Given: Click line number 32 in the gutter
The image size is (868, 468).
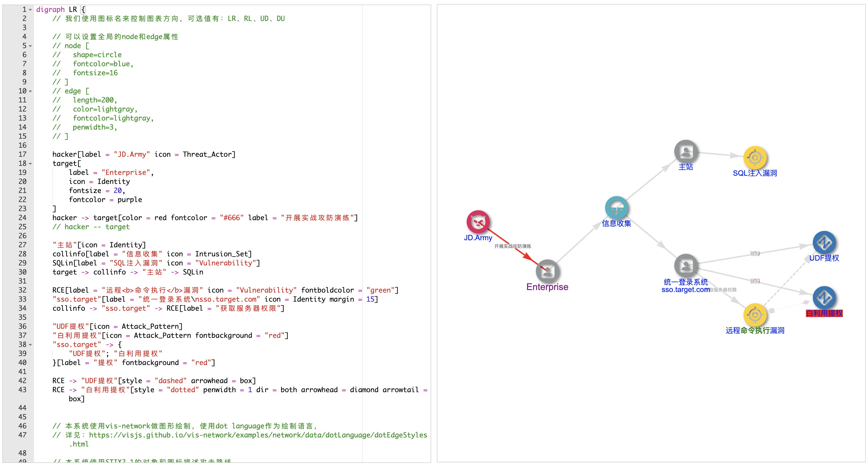Looking at the screenshot, I should 22,290.
